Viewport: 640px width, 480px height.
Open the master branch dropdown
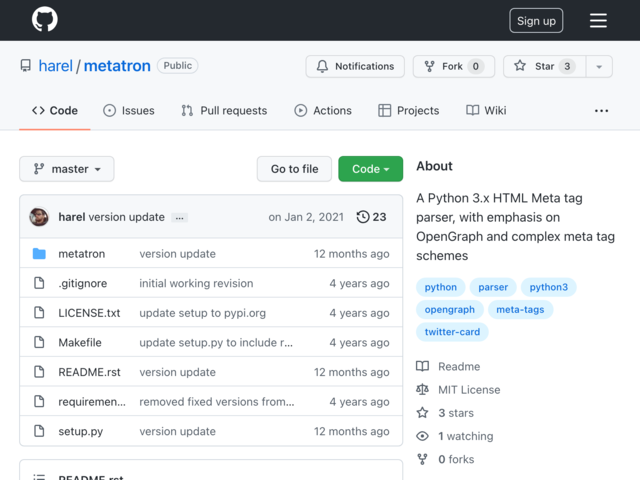click(67, 169)
